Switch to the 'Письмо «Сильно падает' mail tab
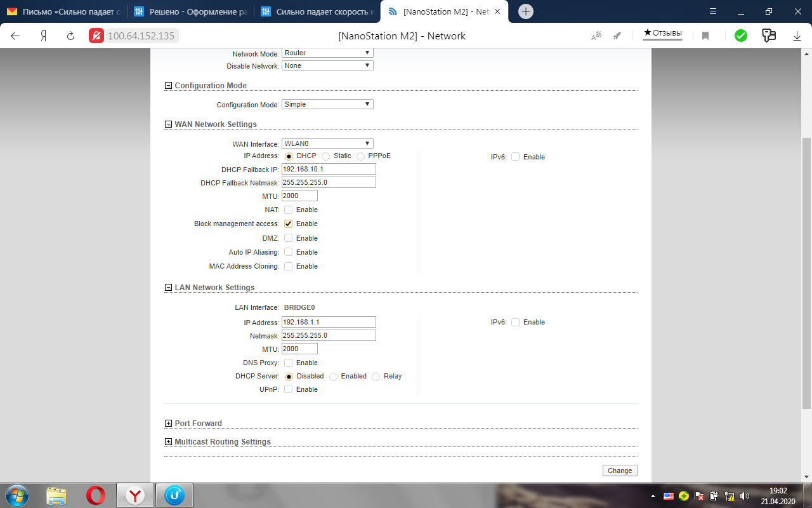The image size is (812, 508). click(x=63, y=11)
